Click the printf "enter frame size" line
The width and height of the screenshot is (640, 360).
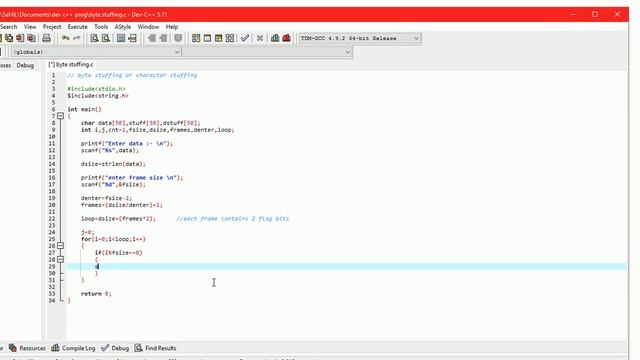132,178
